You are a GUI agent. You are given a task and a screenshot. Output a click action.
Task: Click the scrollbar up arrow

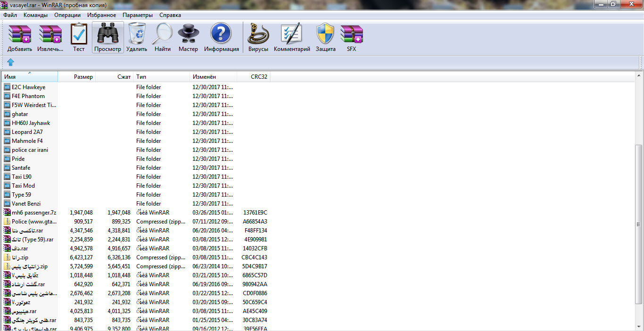639,75
